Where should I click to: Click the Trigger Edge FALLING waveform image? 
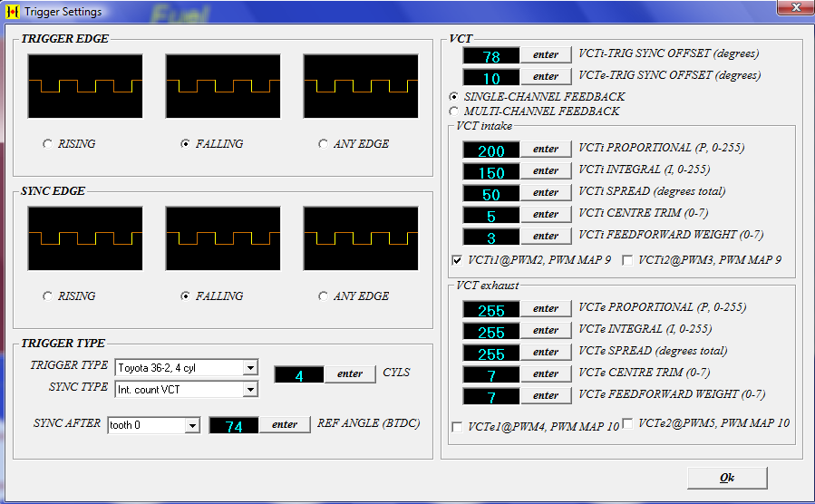(223, 86)
